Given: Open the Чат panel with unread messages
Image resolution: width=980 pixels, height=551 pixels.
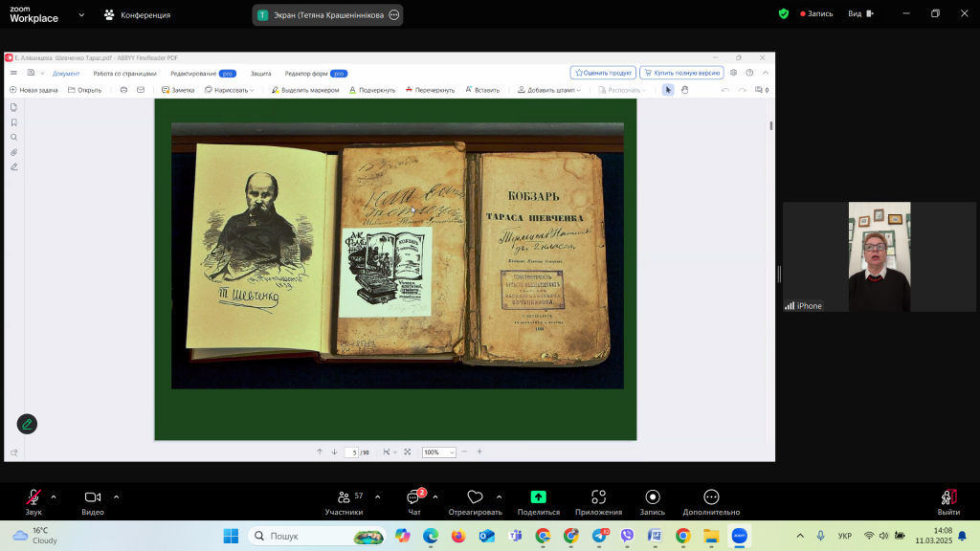Looking at the screenshot, I should coord(414,497).
